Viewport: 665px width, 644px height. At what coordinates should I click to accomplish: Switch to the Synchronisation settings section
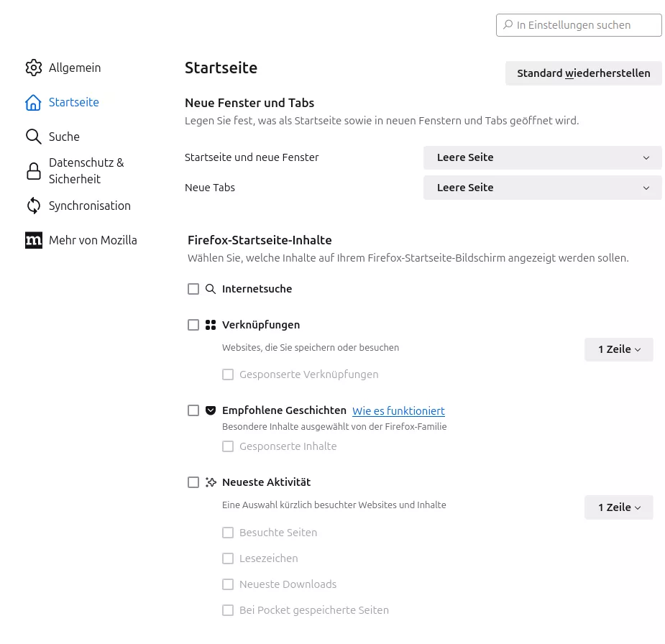pos(90,206)
